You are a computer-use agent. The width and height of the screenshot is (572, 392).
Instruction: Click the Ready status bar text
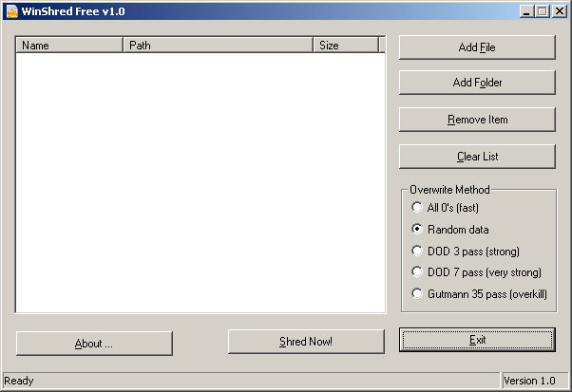(x=19, y=381)
